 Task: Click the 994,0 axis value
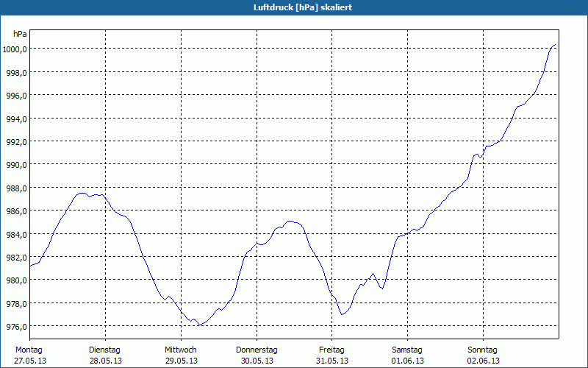(x=16, y=119)
